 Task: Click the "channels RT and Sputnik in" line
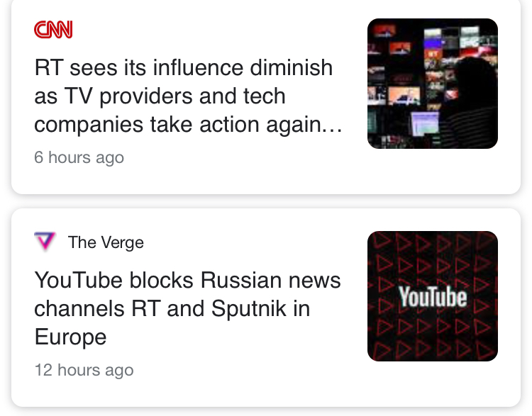click(172, 309)
